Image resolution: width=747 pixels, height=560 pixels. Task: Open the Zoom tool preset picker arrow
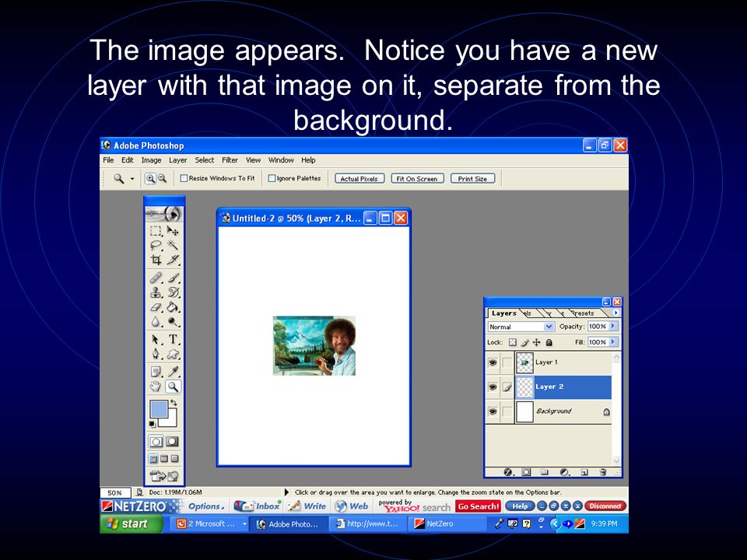coord(132,179)
